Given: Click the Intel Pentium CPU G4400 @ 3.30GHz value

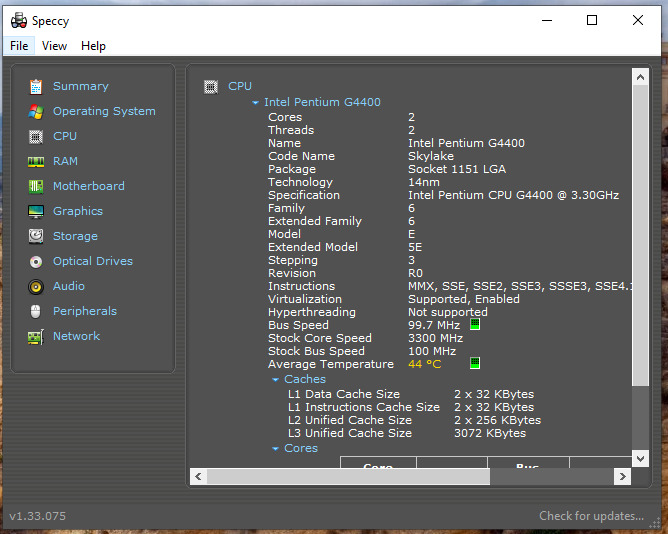Looking at the screenshot, I should click(x=513, y=195).
